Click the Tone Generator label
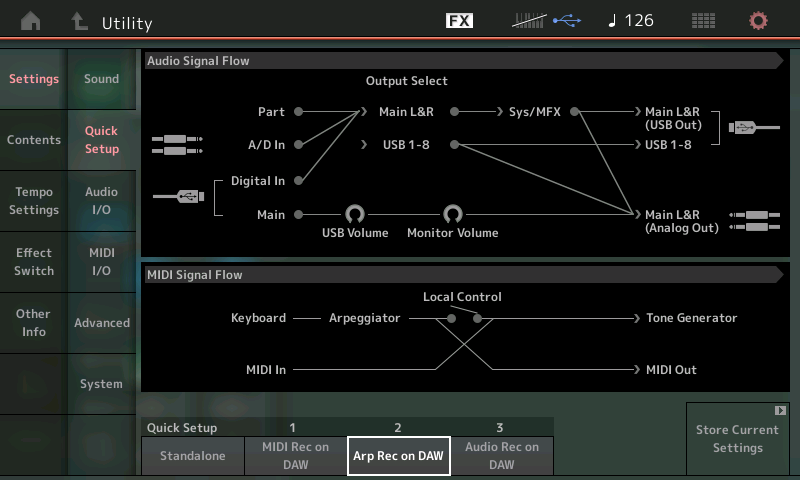 (x=691, y=318)
